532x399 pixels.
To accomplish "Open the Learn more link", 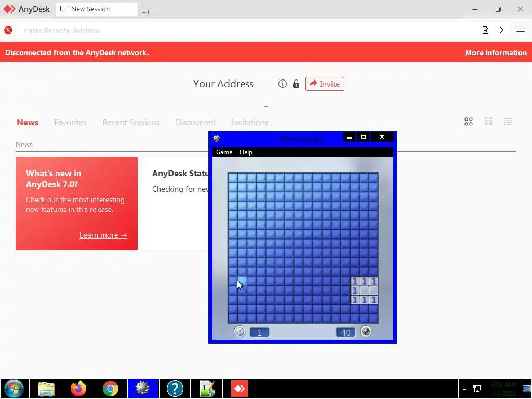I will coord(103,235).
